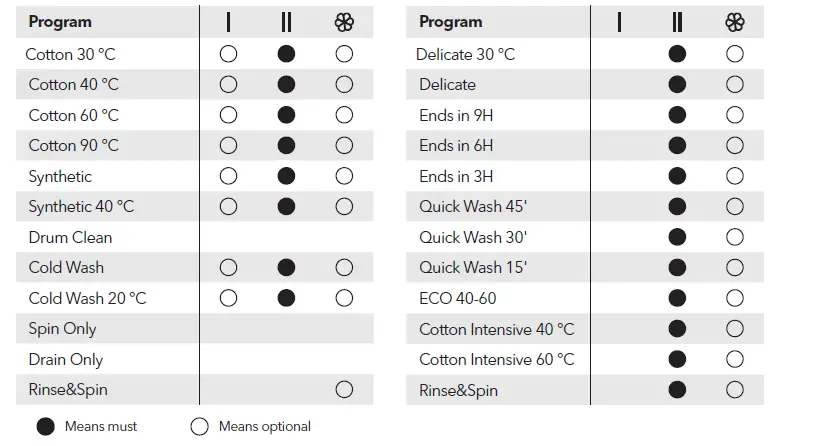Viewport: 815px width, 446px height.
Task: Toggle filled circle for Quick Wash 15'
Action: point(677,267)
